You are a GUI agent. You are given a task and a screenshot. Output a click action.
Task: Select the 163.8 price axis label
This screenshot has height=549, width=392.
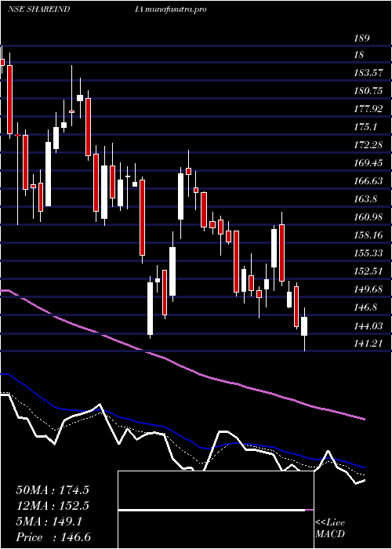click(366, 199)
